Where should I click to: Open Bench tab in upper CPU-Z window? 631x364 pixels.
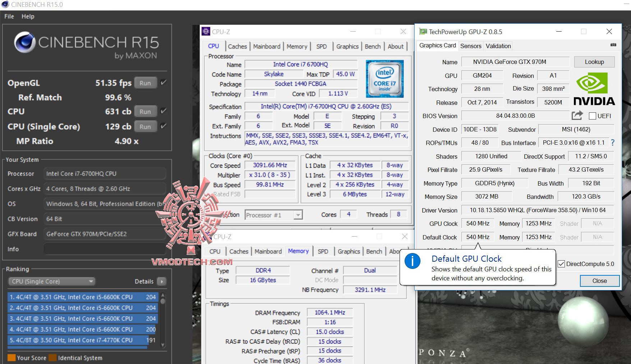[x=373, y=46]
